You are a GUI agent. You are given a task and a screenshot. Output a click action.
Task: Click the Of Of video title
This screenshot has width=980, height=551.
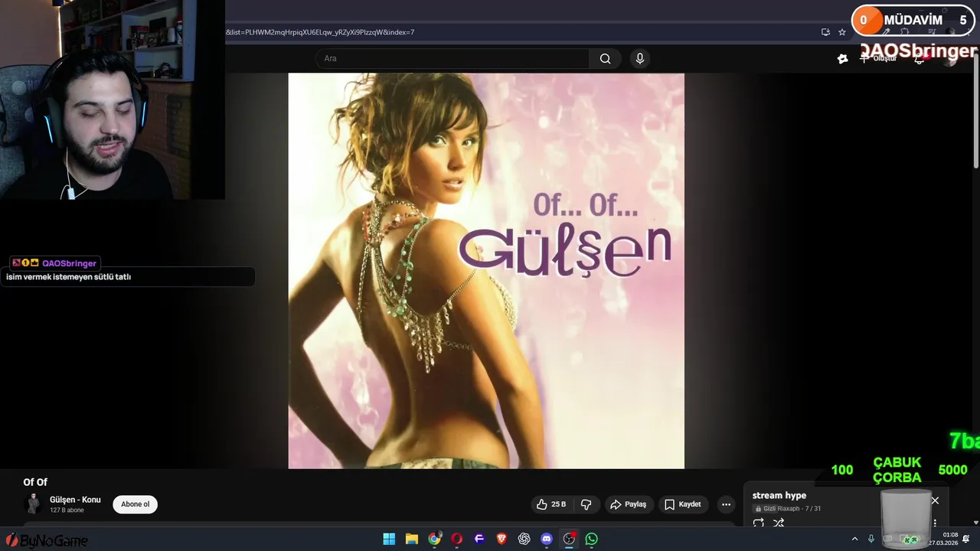(x=35, y=482)
